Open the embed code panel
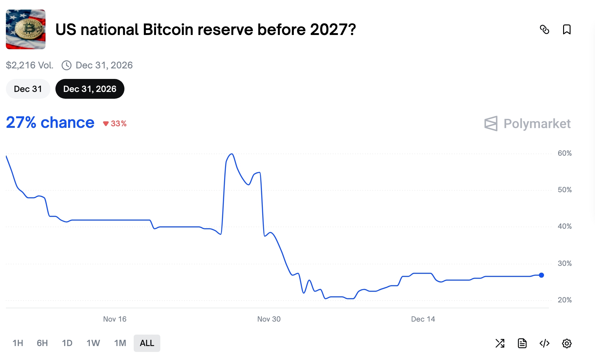 pos(545,343)
